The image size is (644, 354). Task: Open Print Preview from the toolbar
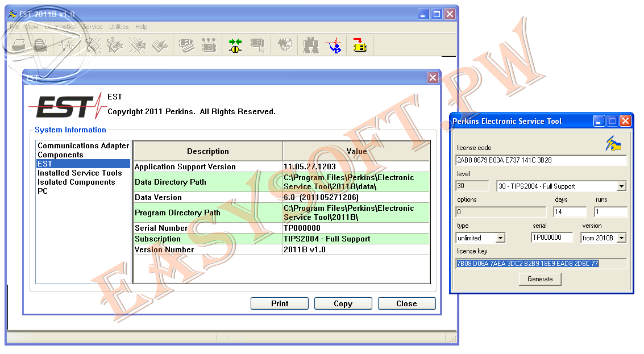pyautogui.click(x=40, y=45)
